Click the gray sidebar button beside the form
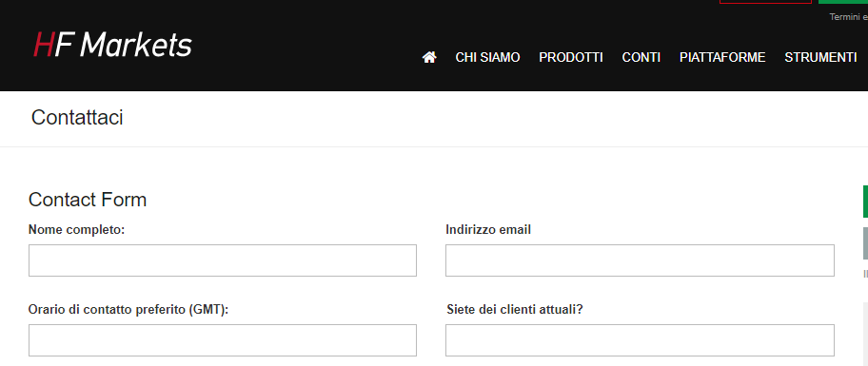The width and height of the screenshot is (868, 366). tap(865, 243)
